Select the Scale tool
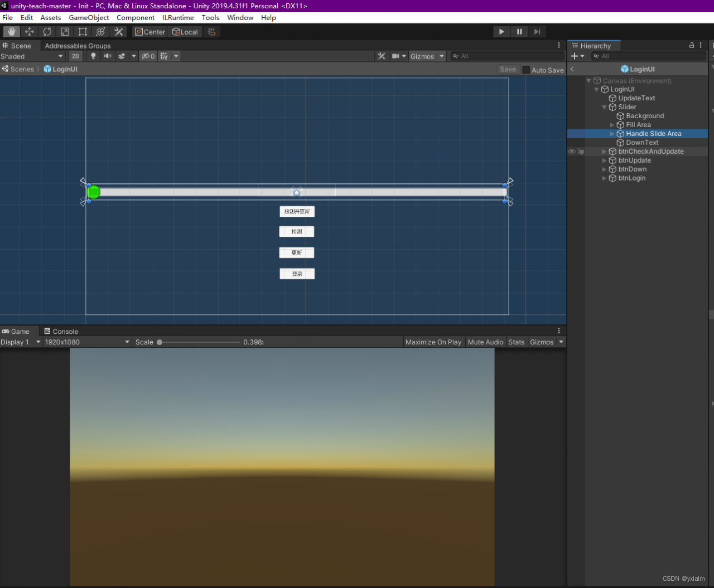 point(65,32)
